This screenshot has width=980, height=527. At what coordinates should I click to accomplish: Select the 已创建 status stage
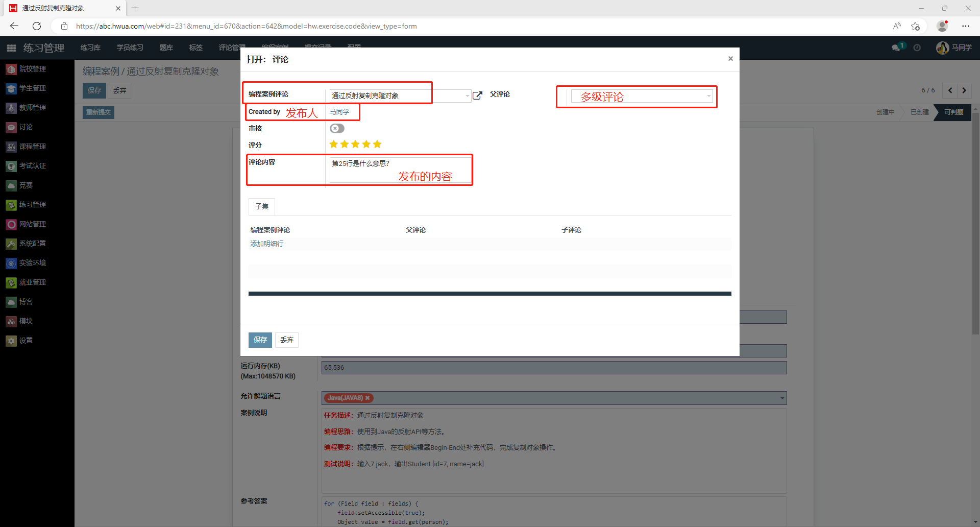pos(920,112)
